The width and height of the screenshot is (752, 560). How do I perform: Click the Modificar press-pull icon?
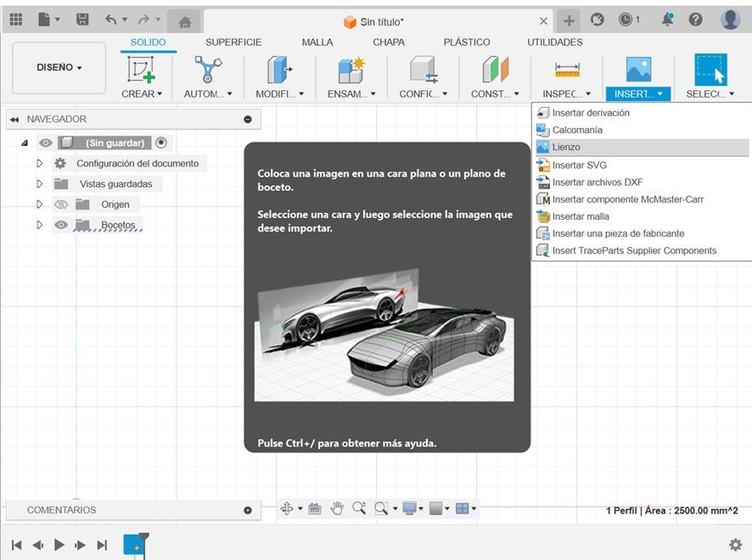pyautogui.click(x=279, y=70)
